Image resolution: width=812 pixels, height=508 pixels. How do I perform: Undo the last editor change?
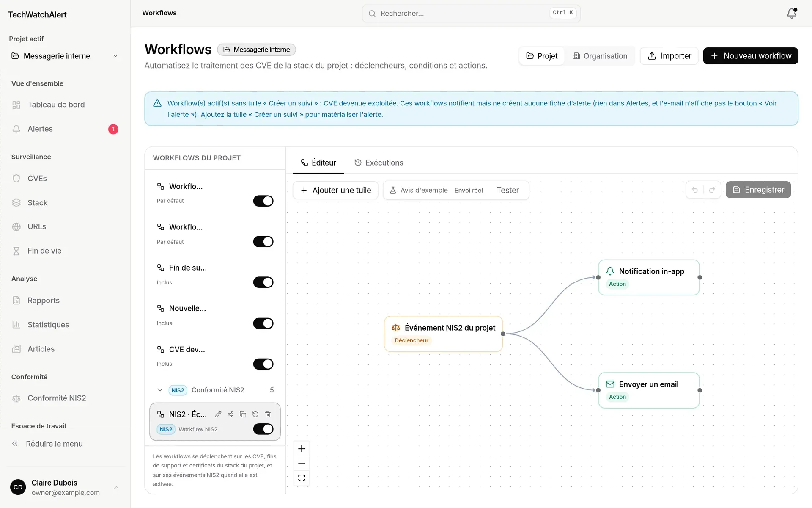694,190
